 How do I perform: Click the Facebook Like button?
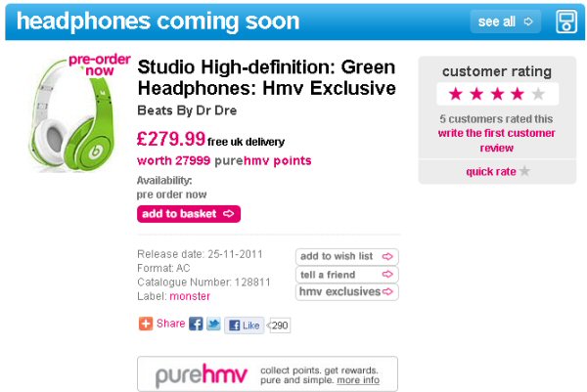(244, 326)
